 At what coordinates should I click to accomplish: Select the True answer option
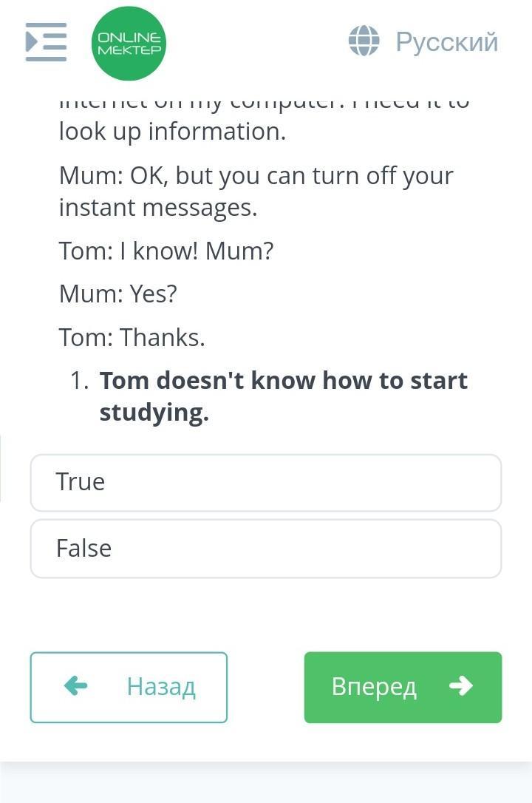click(x=265, y=482)
